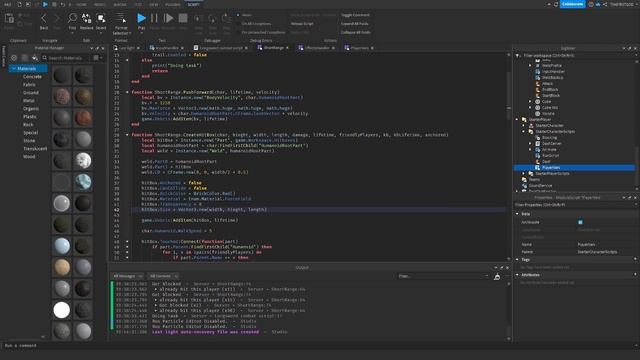The image size is (640, 360).
Task: Collapse the PushForward function fold on line 20
Action: [x=127, y=92]
